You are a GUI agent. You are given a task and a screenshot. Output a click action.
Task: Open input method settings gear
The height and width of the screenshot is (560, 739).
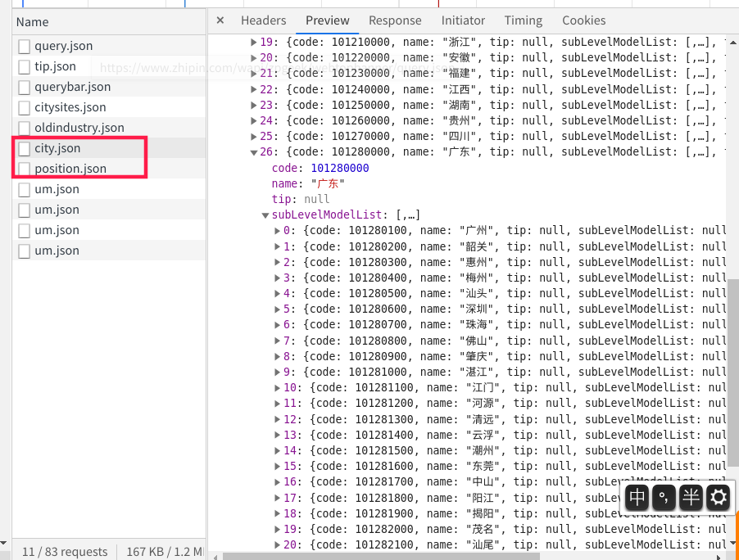tap(718, 497)
